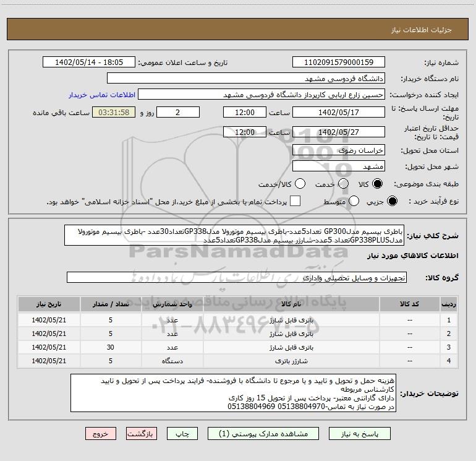Click the شرح کلی نیاز description box
476x461 pixels.
[234, 236]
